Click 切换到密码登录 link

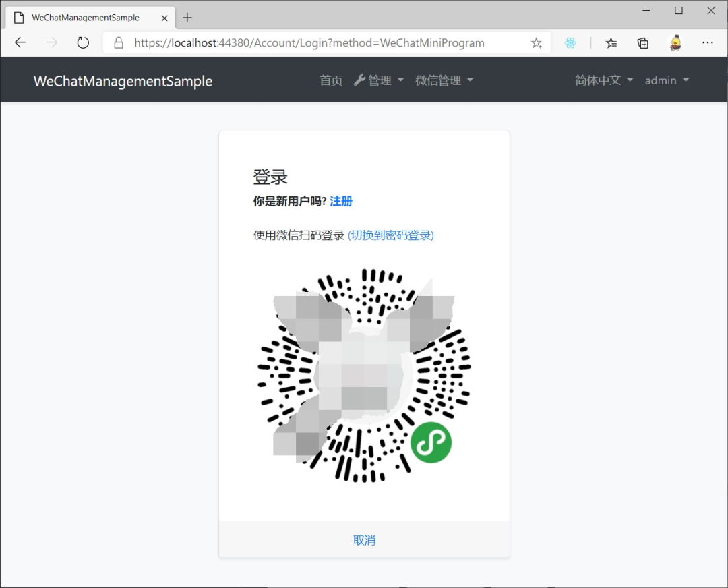point(390,235)
